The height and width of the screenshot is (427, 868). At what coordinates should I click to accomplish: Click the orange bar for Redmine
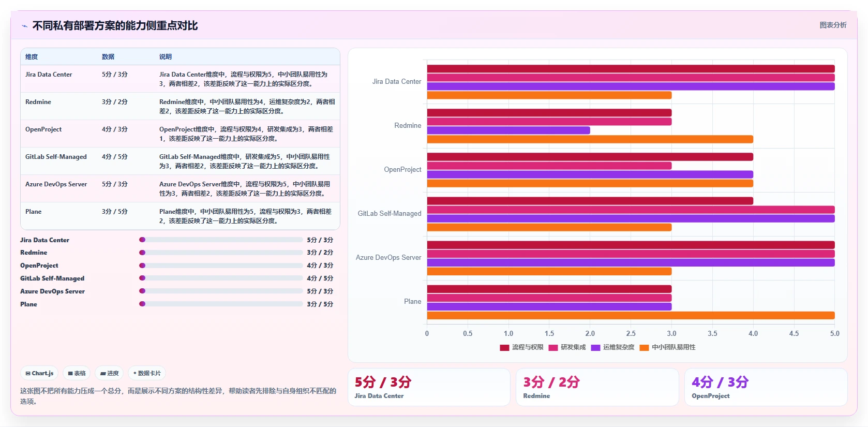[590, 139]
